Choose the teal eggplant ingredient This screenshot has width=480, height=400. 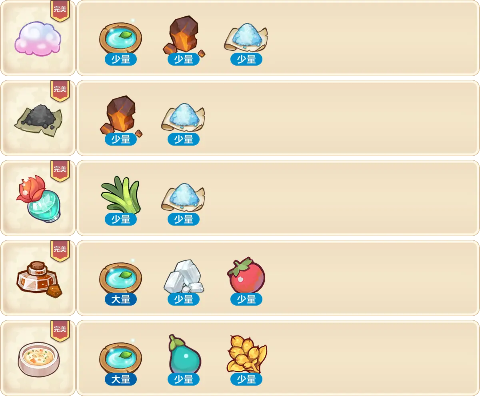pos(184,354)
